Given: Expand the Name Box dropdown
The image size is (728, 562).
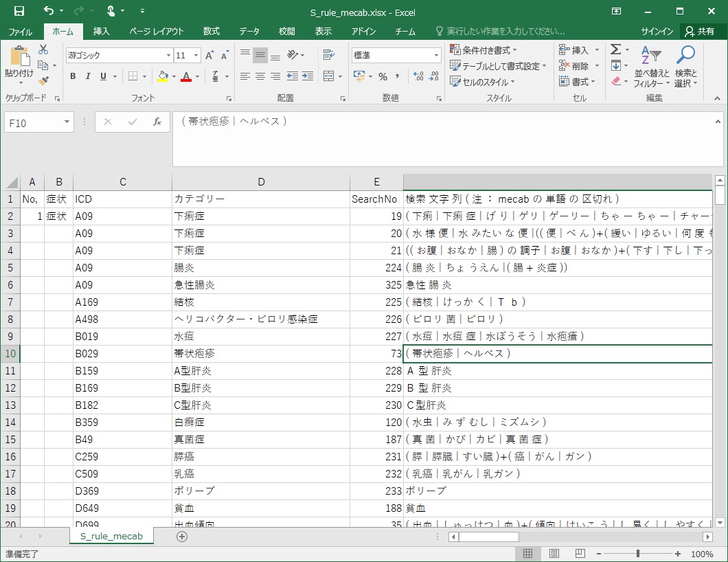Looking at the screenshot, I should [67, 122].
